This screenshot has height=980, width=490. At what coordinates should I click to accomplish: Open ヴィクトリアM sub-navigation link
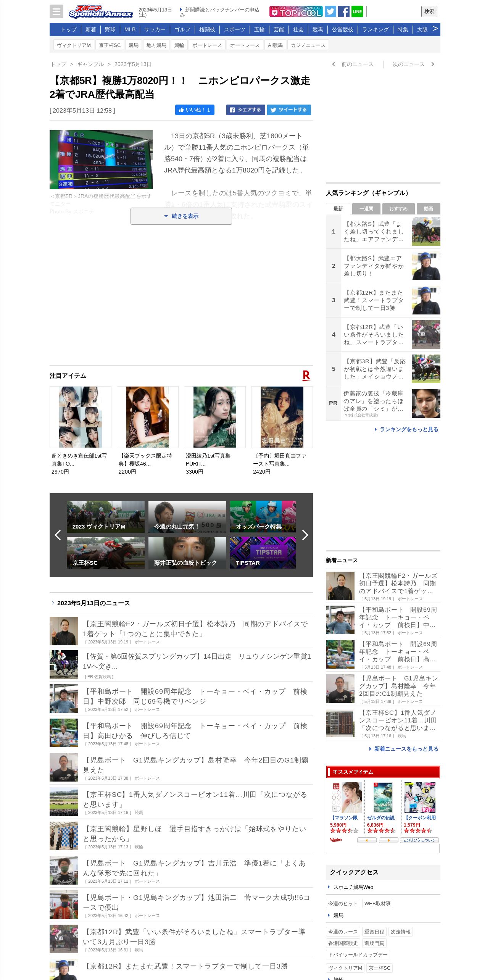point(74,45)
